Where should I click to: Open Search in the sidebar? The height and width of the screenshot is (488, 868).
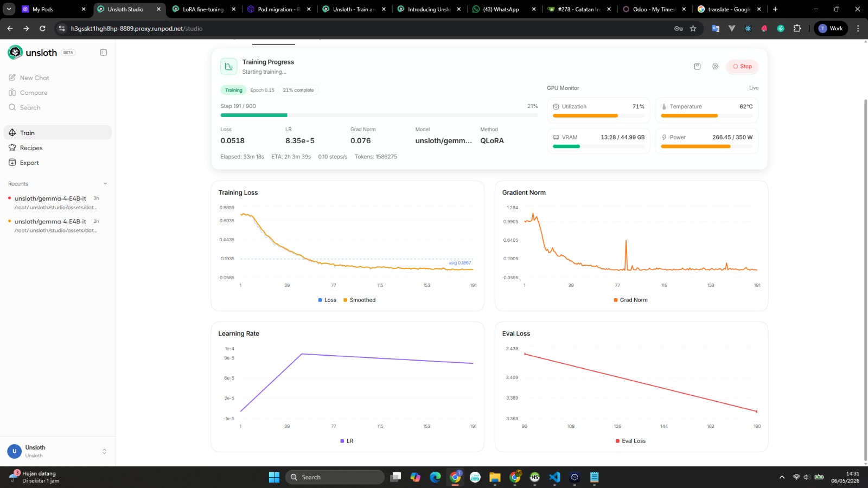(58, 107)
